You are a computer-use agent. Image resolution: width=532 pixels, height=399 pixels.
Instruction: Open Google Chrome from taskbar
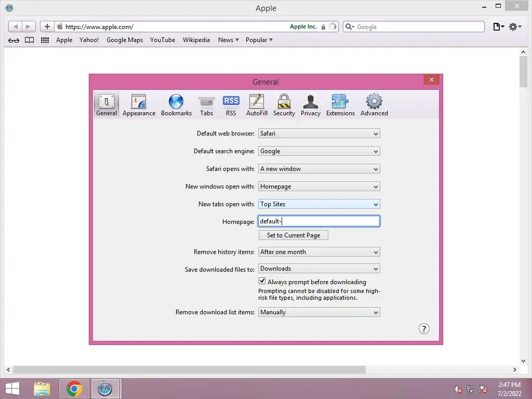pyautogui.click(x=74, y=389)
